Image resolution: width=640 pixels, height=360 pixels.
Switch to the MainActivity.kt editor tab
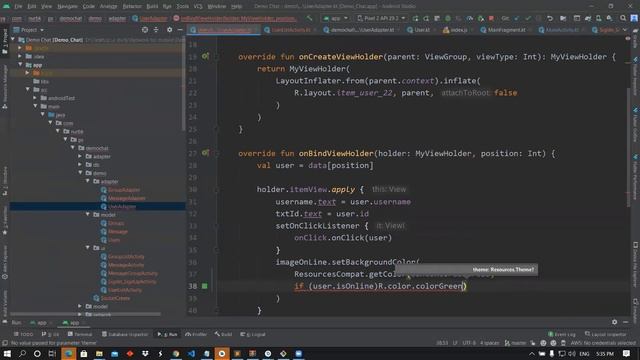pyautogui.click(x=562, y=30)
